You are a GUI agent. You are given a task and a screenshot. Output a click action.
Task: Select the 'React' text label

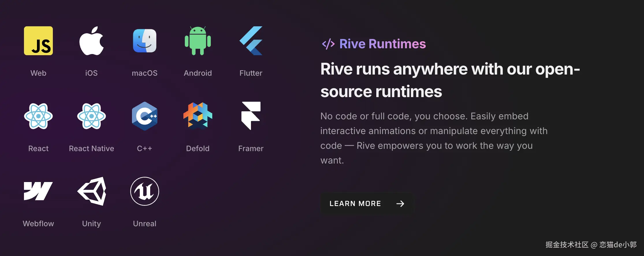click(38, 149)
